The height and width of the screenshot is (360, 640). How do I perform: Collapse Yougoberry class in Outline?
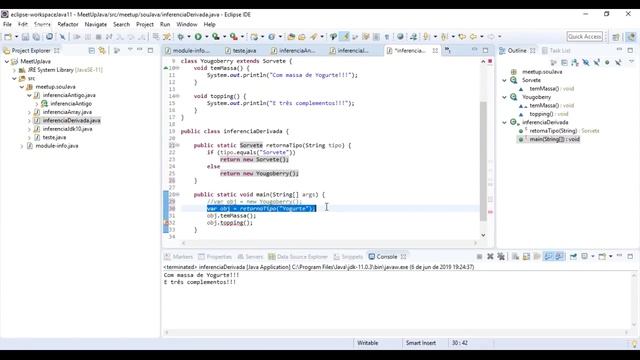tap(504, 97)
